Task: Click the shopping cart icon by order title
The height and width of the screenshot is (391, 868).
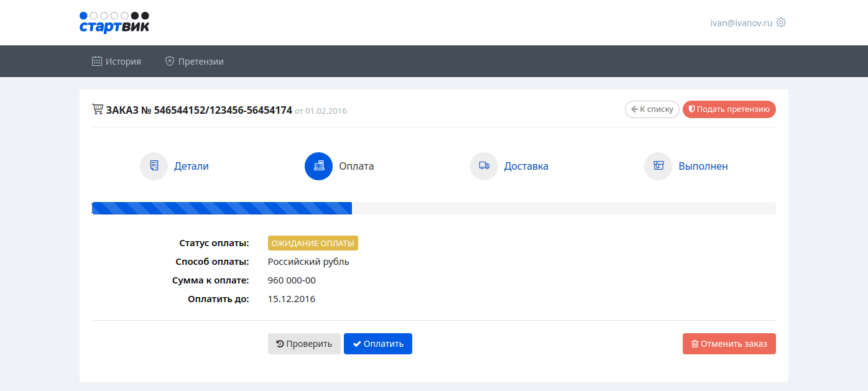Action: pyautogui.click(x=98, y=109)
